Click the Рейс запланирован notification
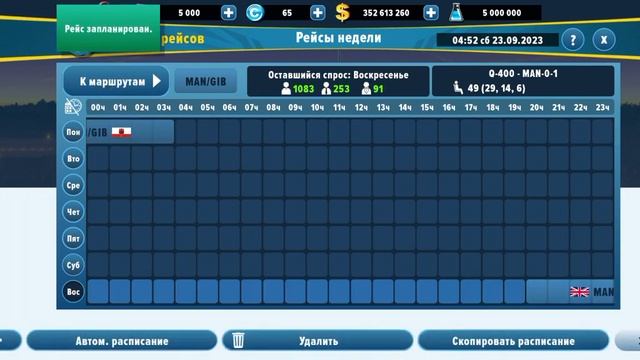Viewport: 640px width, 360px height. [x=108, y=29]
